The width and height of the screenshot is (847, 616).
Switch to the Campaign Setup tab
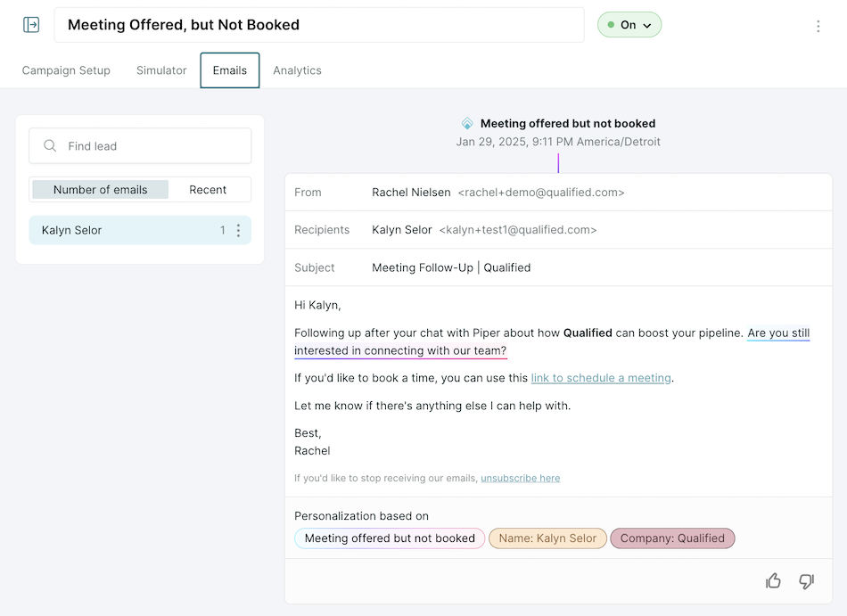tap(66, 70)
